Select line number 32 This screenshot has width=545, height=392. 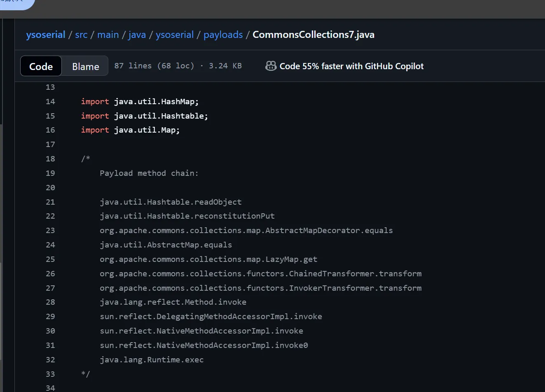coord(50,360)
